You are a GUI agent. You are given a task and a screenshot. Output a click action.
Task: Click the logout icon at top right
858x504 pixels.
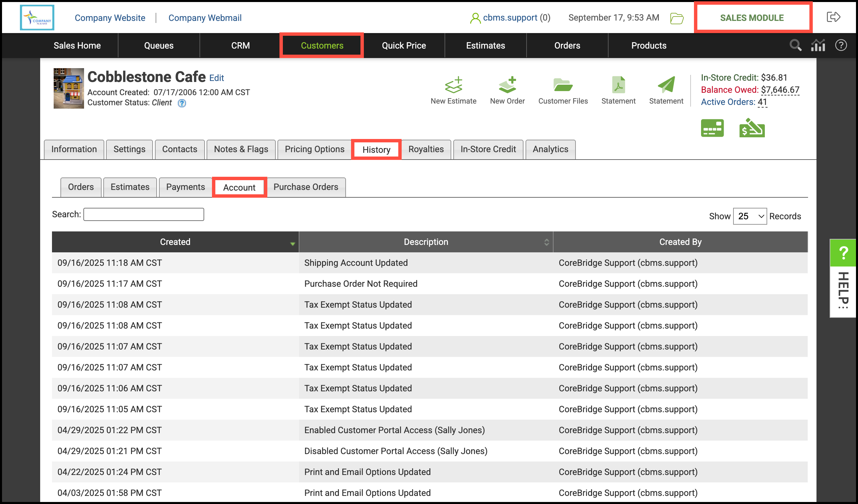[833, 17]
